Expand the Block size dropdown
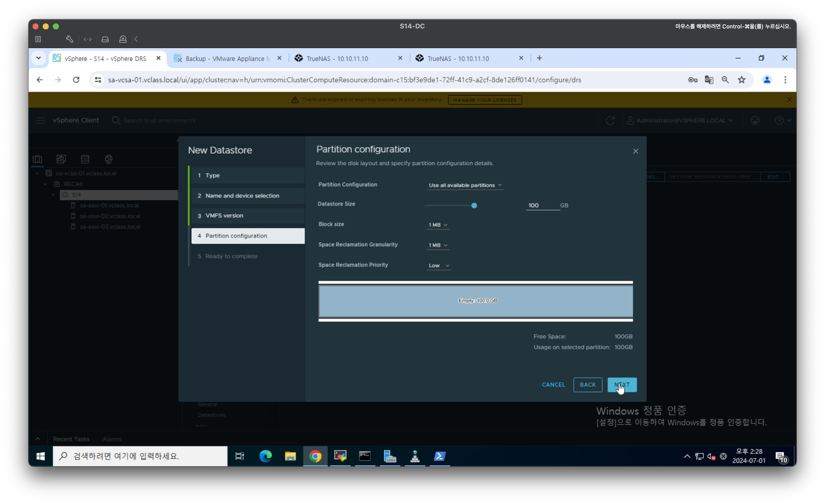The image size is (825, 504). click(x=438, y=225)
